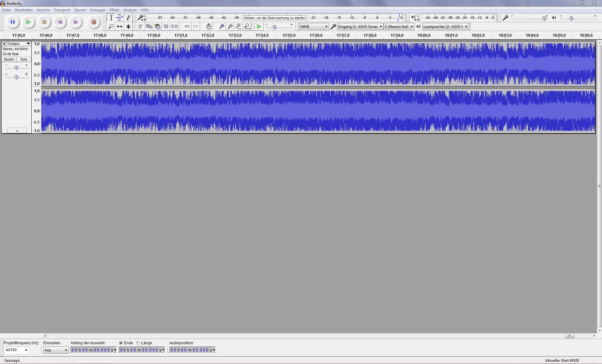The height and width of the screenshot is (364, 602).
Task: Select the Länge radio button
Action: pyautogui.click(x=138, y=343)
